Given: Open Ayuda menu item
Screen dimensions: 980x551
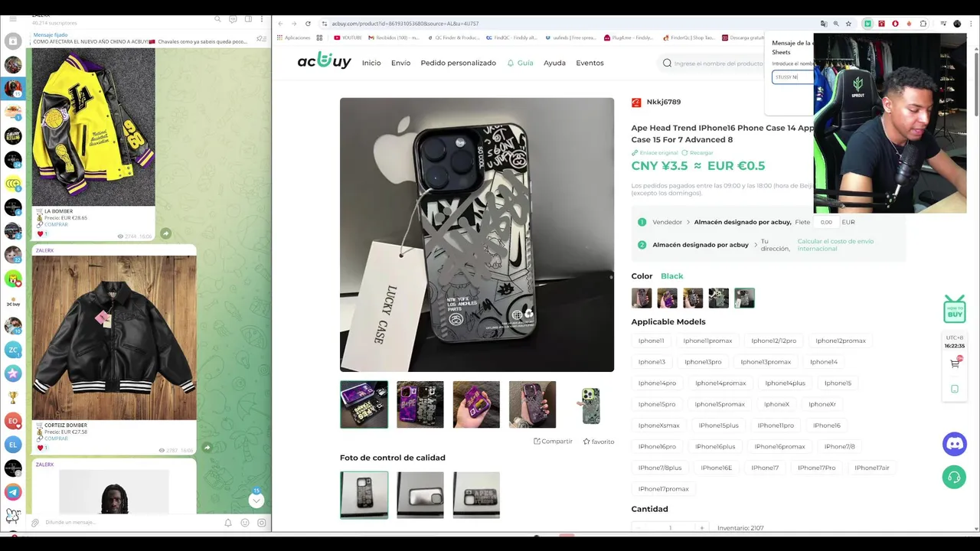Looking at the screenshot, I should [x=554, y=63].
